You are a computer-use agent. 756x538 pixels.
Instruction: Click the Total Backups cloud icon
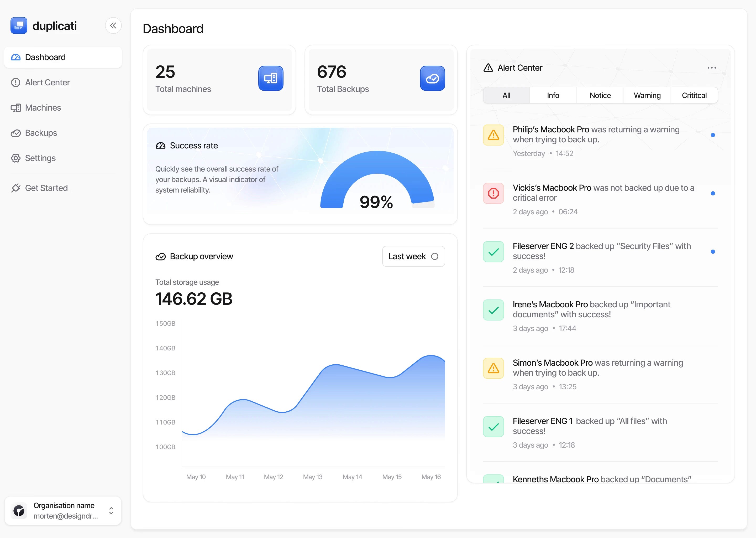click(x=432, y=78)
